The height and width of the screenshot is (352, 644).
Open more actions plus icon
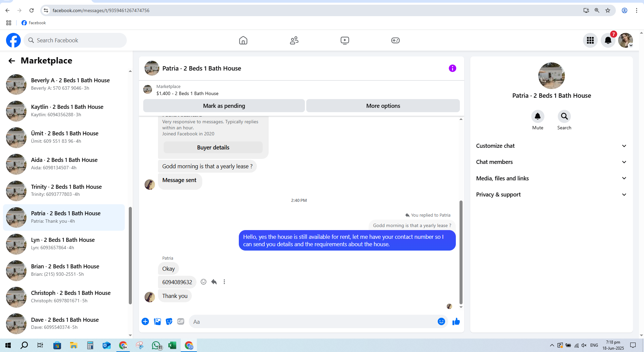[x=145, y=321]
